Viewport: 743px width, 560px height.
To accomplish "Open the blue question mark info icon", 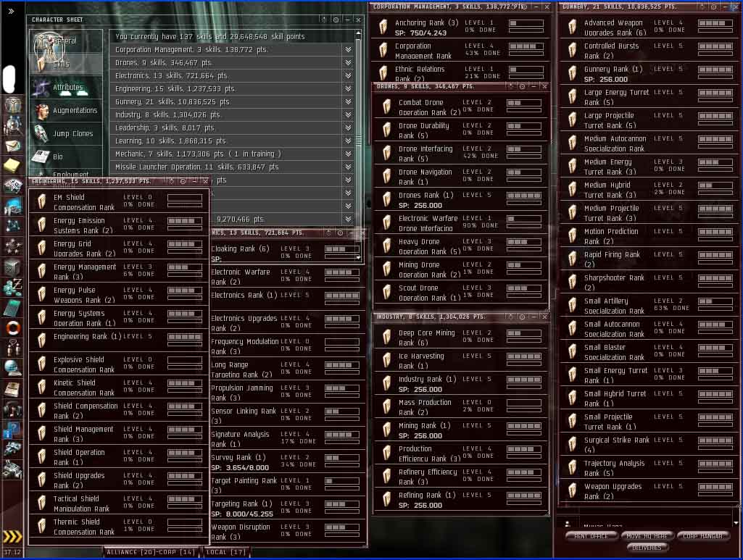I will point(12,430).
